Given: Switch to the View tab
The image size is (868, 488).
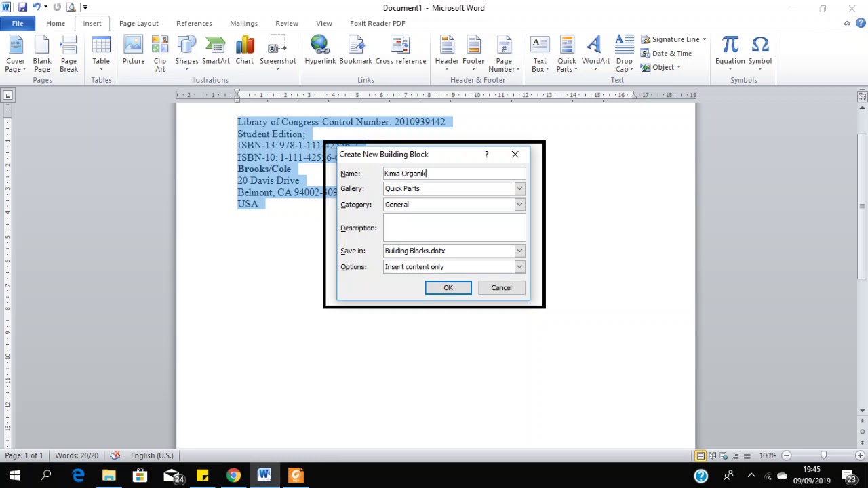Looking at the screenshot, I should 324,24.
